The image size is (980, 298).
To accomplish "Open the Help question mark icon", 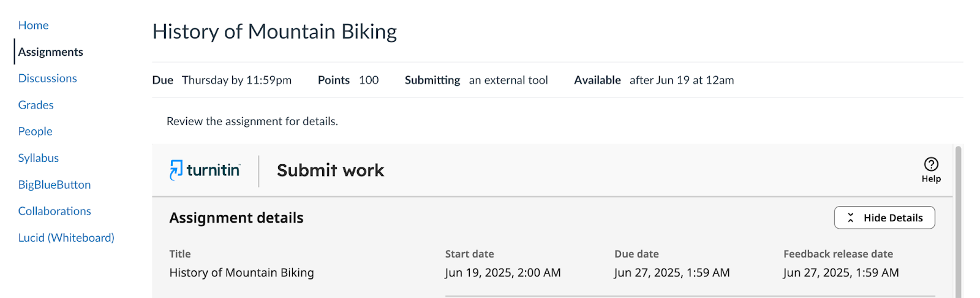I will coord(931,164).
